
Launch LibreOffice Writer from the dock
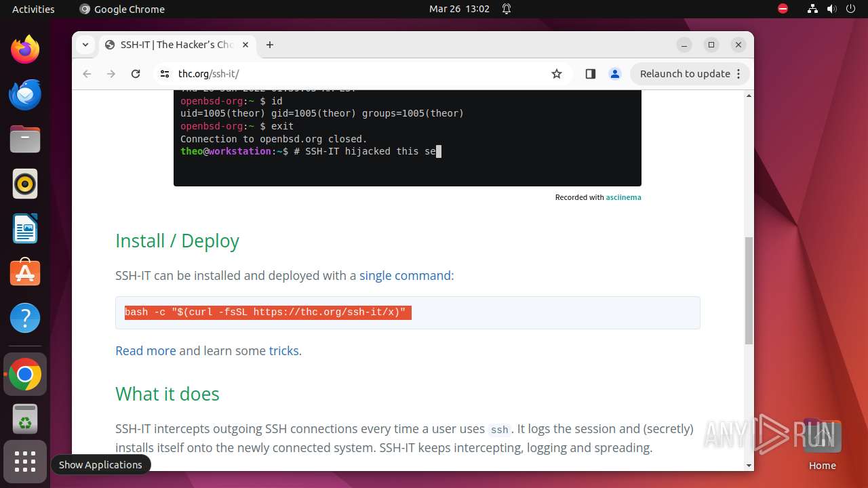point(25,228)
